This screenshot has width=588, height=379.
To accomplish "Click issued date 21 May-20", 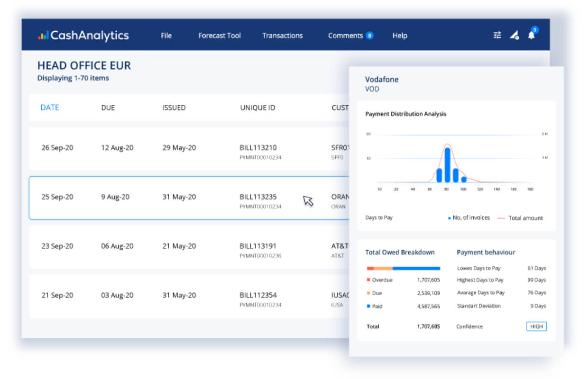I will (x=179, y=246).
